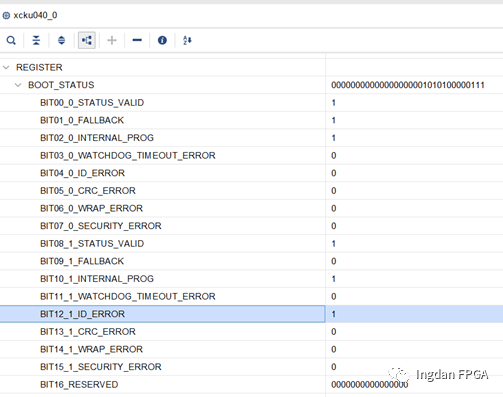Screen dimensions: 503x397
Task: Select the BIT16_RESERVED row
Action: (x=251, y=385)
